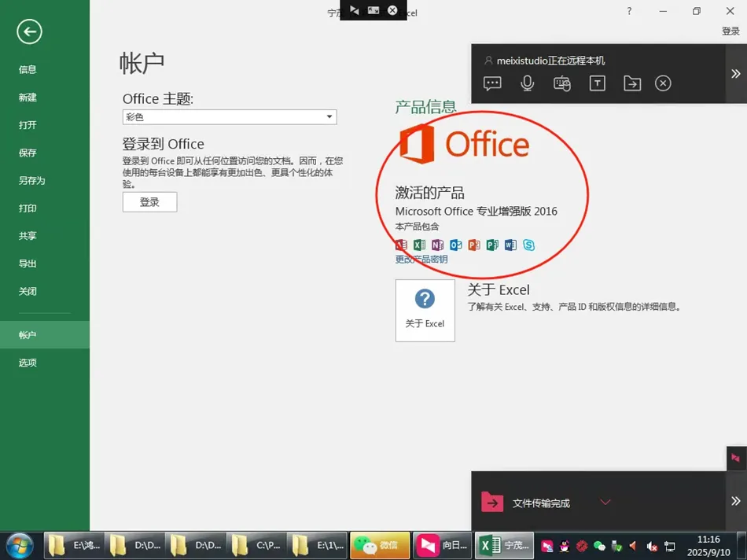The width and height of the screenshot is (747, 560).
Task: Click the QQ penguin tray icon
Action: point(565,546)
